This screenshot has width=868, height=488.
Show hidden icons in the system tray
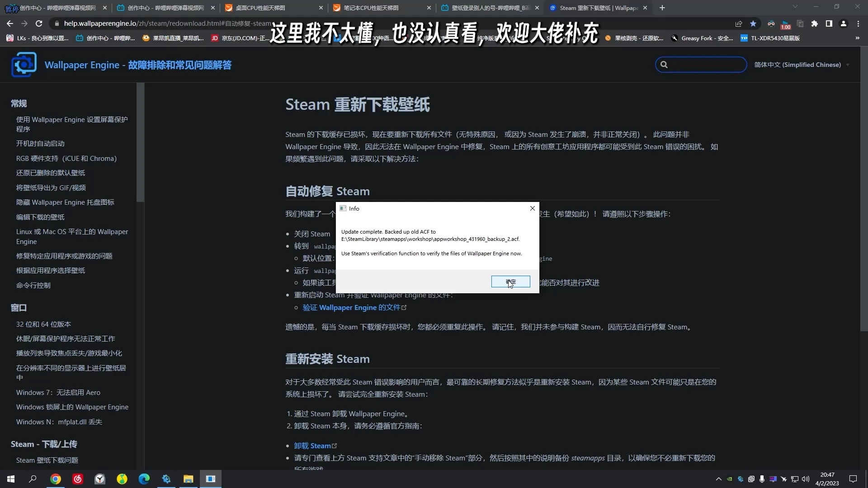[718, 479]
